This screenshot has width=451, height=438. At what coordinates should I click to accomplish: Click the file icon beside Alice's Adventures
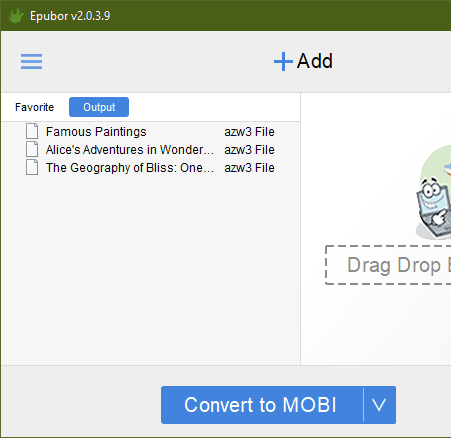tap(32, 149)
